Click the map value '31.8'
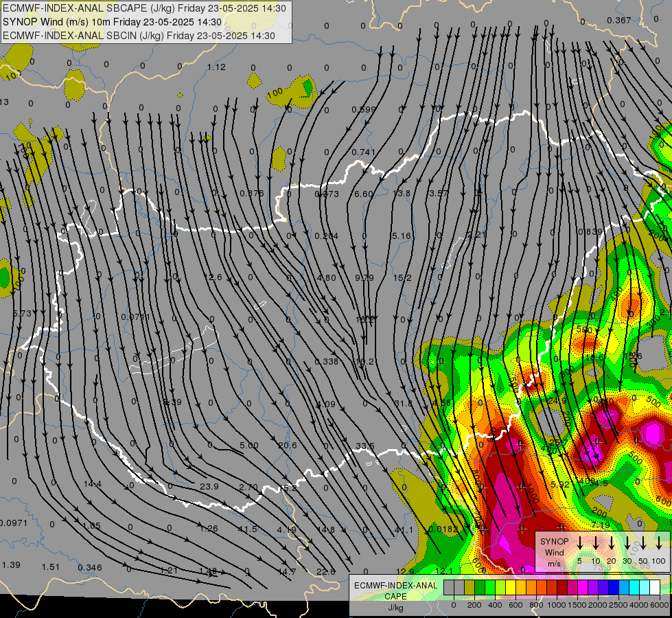Viewport: 672px width, 618px height. click(403, 403)
